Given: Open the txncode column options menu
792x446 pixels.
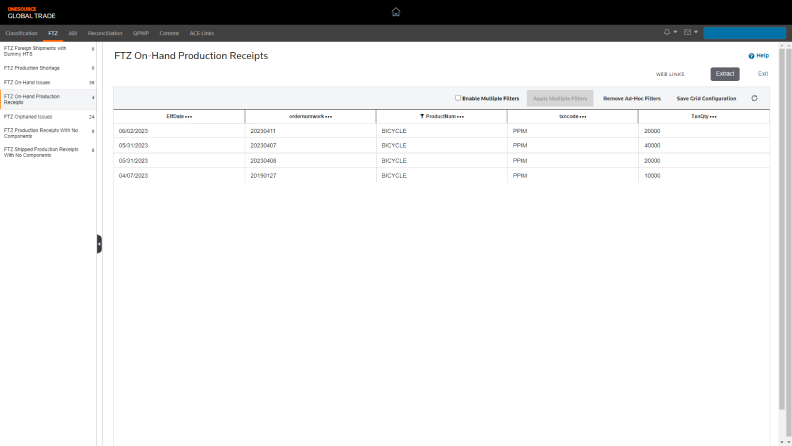Looking at the screenshot, I should [x=582, y=117].
